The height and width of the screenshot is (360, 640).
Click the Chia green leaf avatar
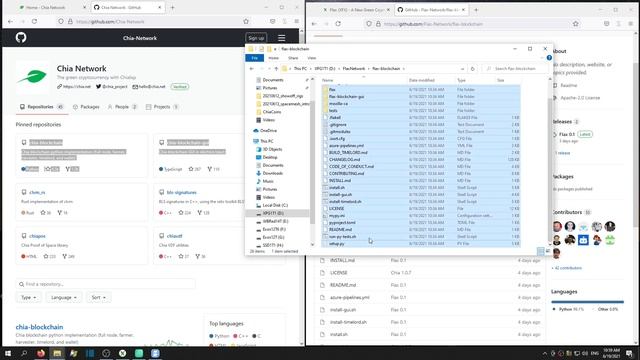point(32,77)
